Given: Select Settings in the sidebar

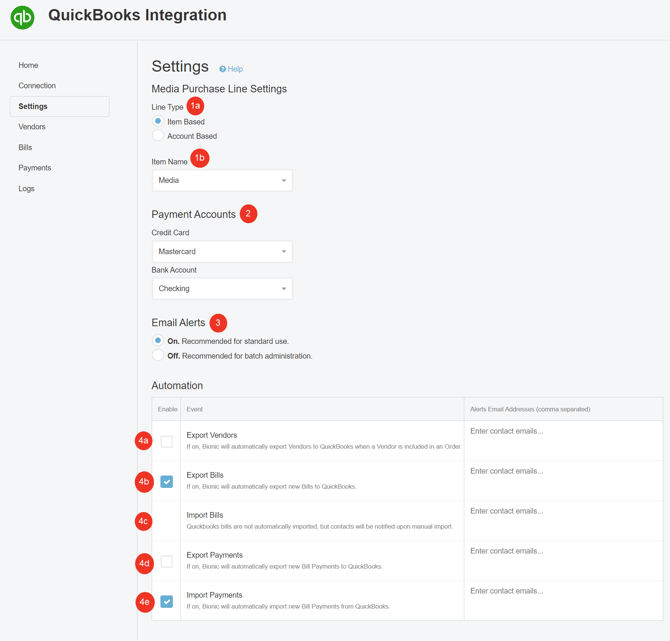Looking at the screenshot, I should 59,106.
